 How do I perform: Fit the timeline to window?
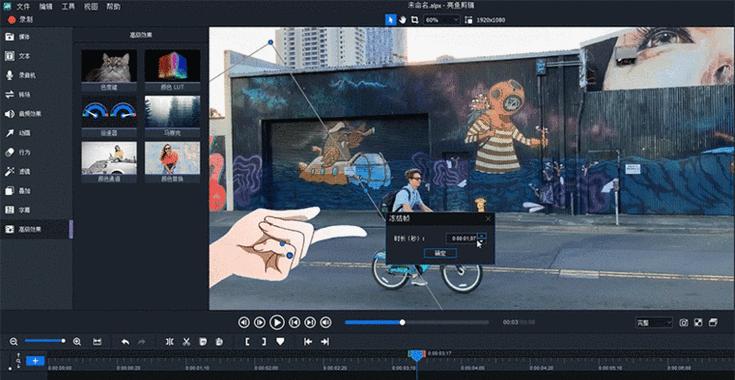click(x=97, y=342)
